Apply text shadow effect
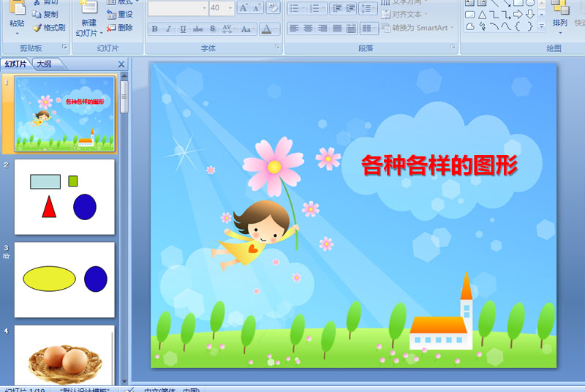 click(212, 29)
